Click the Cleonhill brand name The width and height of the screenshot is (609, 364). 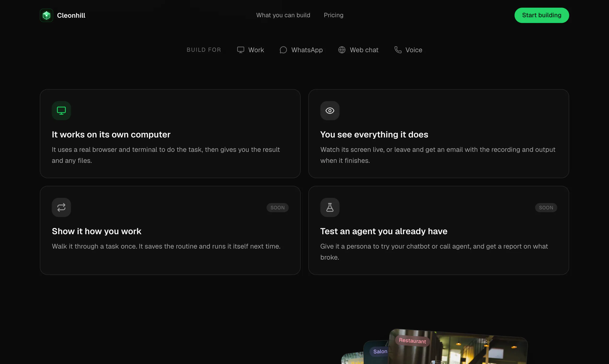[x=71, y=15]
